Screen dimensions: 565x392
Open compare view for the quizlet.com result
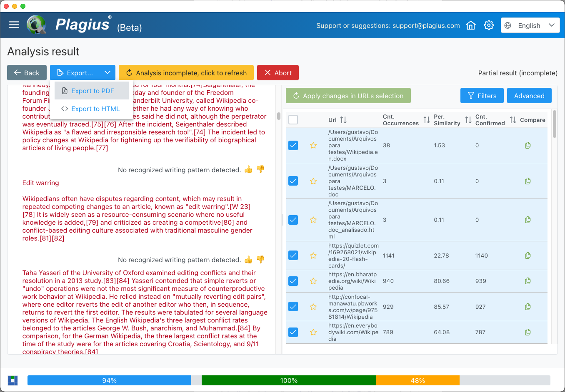click(x=528, y=256)
